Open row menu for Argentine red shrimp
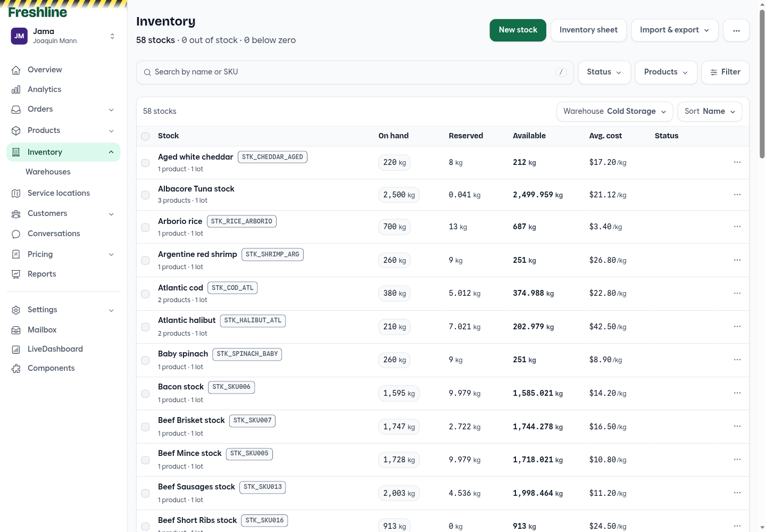The width and height of the screenshot is (766, 532). pyautogui.click(x=737, y=260)
